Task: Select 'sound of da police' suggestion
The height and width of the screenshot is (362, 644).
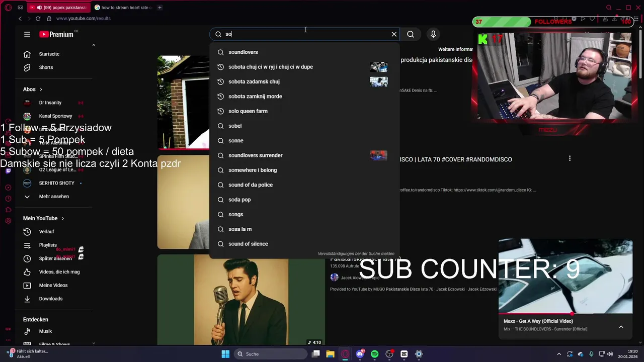Action: click(x=304, y=185)
